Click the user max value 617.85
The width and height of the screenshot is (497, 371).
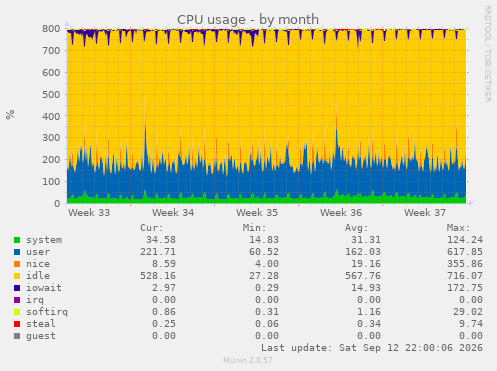465,252
